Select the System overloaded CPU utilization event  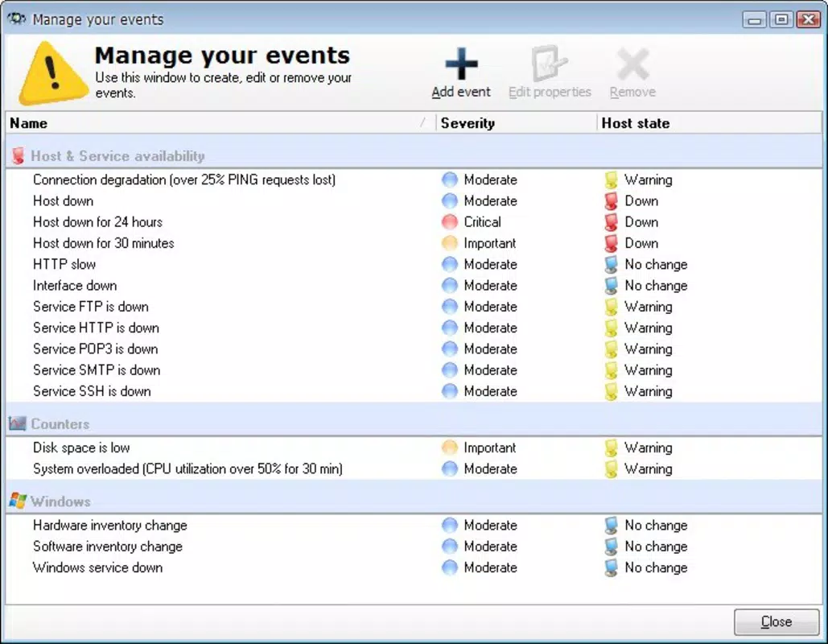pyautogui.click(x=414, y=469)
